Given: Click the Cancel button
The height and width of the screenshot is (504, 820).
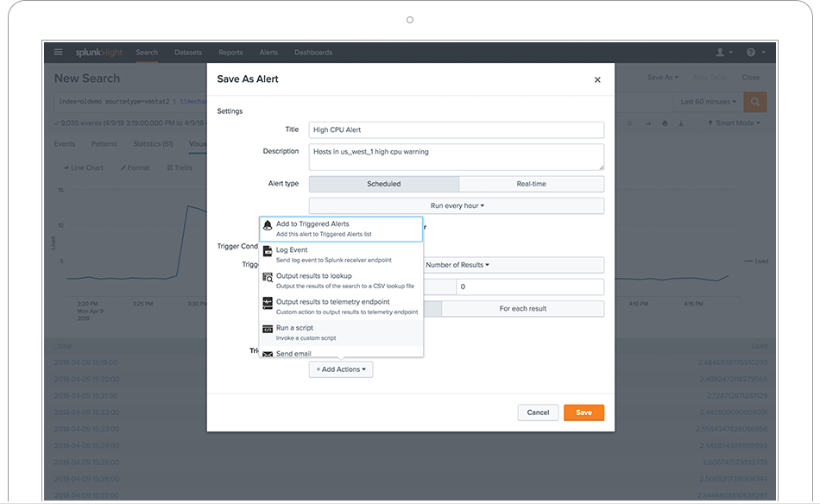Looking at the screenshot, I should click(538, 413).
